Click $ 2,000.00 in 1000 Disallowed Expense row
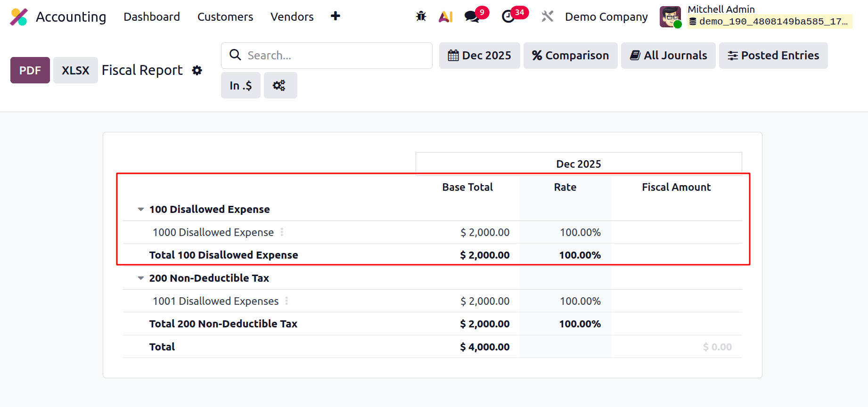868x407 pixels. click(x=485, y=232)
